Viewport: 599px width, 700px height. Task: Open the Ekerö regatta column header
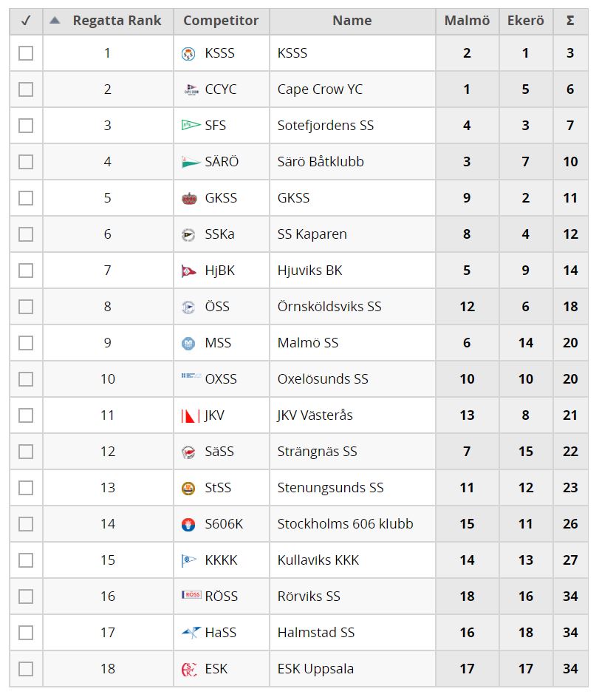point(526,21)
